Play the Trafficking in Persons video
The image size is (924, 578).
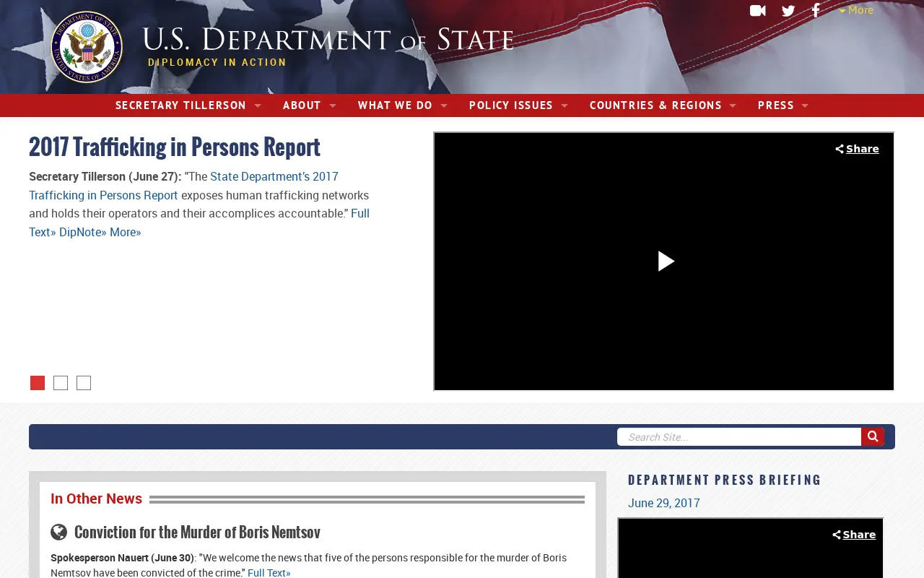coord(666,261)
